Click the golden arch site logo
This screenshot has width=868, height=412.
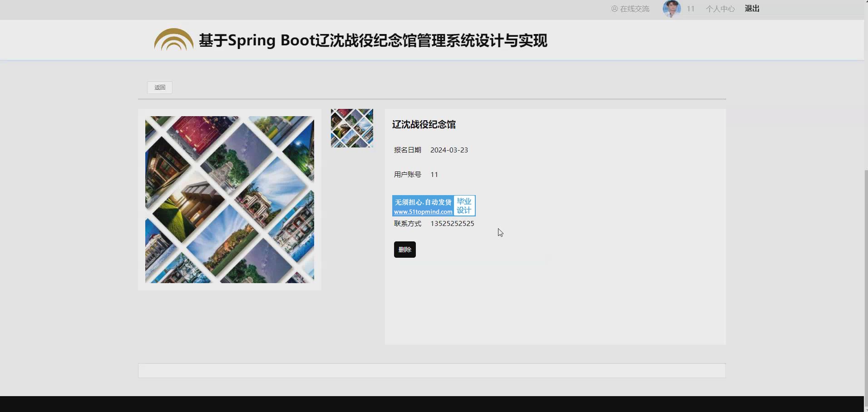click(173, 40)
